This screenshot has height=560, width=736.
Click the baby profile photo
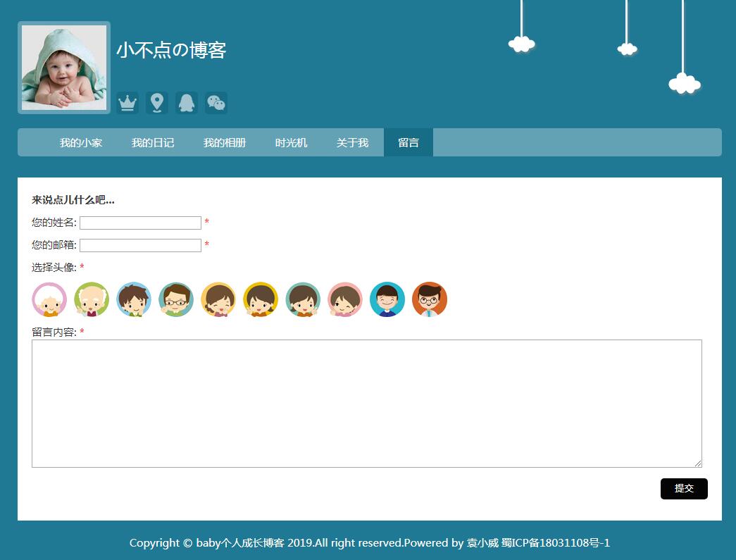(x=64, y=68)
